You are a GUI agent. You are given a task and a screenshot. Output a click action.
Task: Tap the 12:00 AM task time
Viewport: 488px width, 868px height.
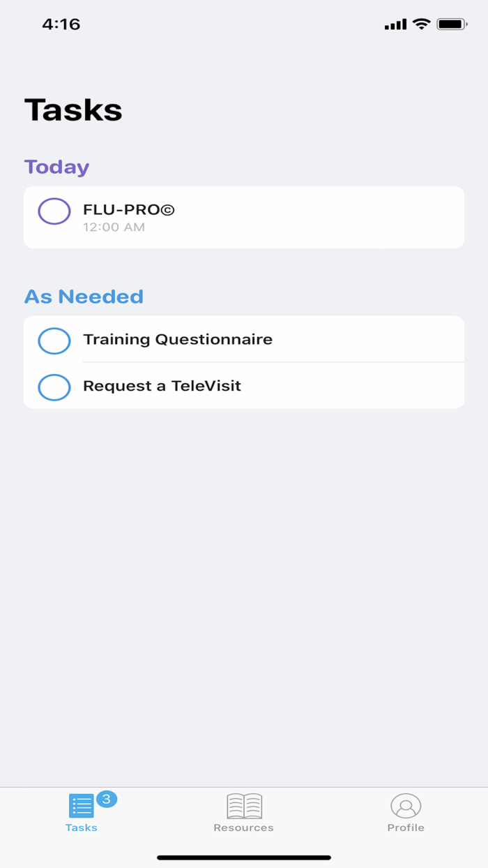[114, 227]
